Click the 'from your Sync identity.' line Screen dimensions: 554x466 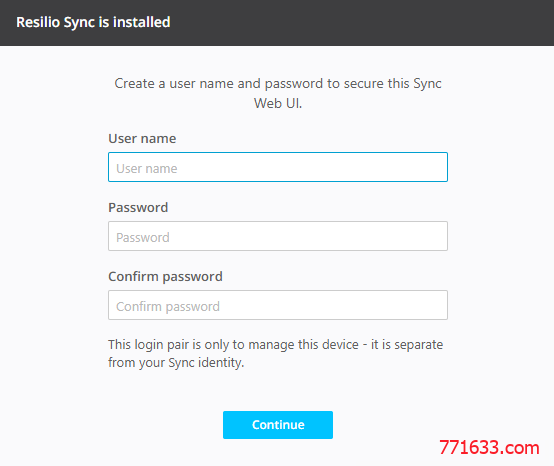(176, 363)
